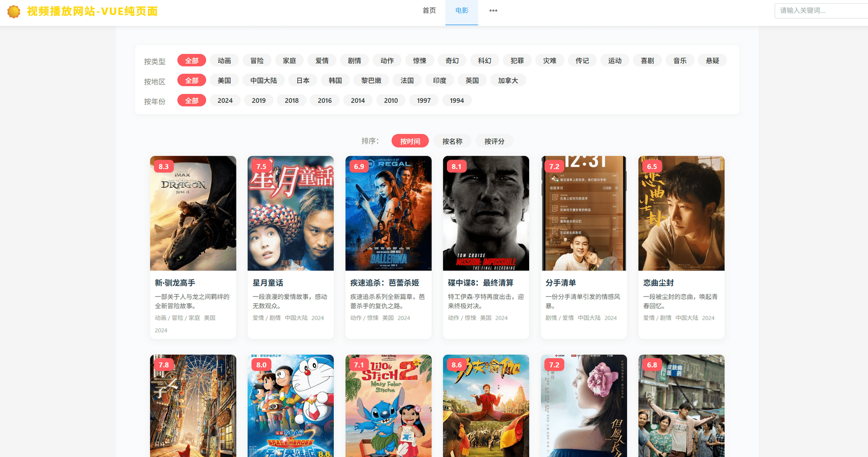Open the 分手清单 movie poster
The width and height of the screenshot is (868, 457).
click(584, 213)
